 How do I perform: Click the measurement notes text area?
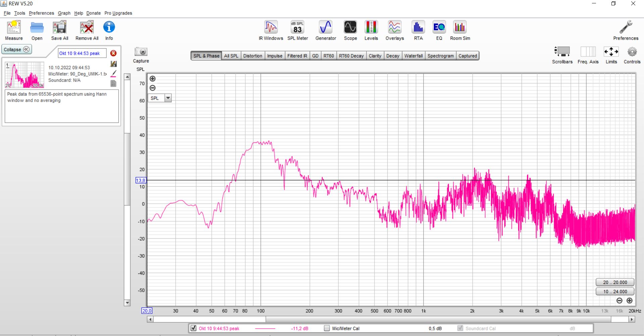62,106
